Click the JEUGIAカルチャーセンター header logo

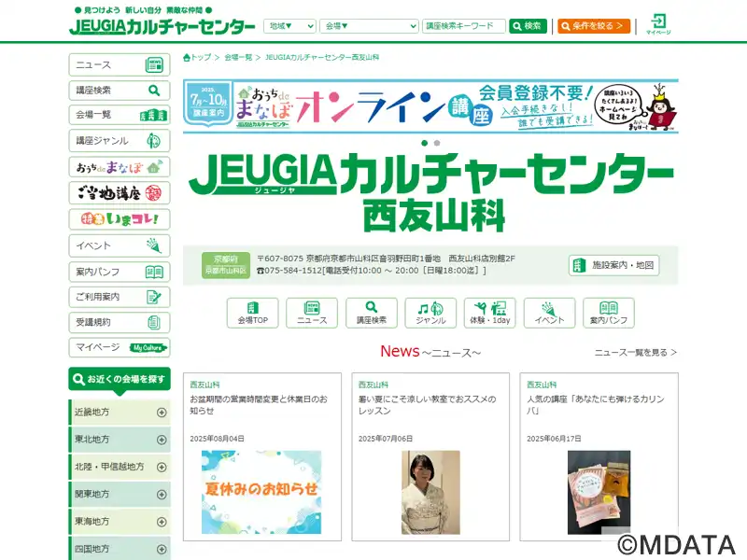(x=162, y=27)
